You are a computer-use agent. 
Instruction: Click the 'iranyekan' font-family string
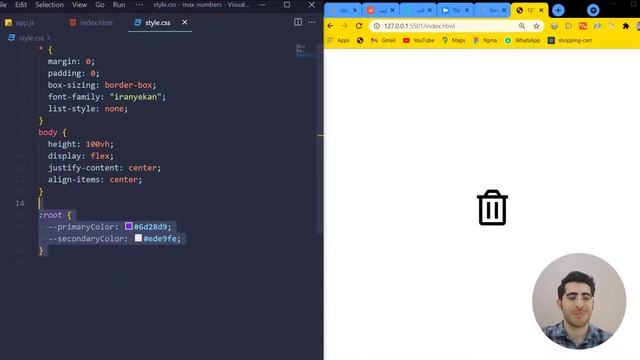136,97
